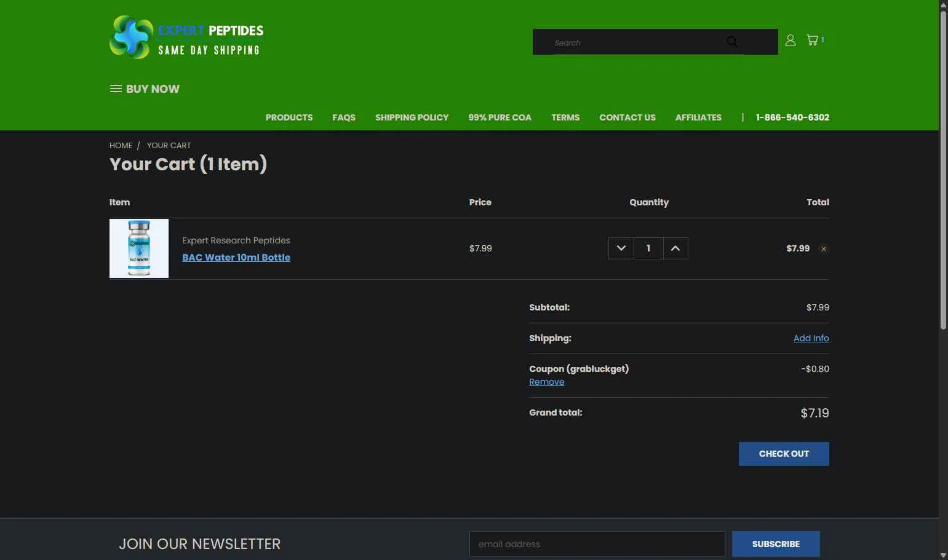Screen dimensions: 948x560
Task: Go to the FAQS page
Action: point(344,117)
